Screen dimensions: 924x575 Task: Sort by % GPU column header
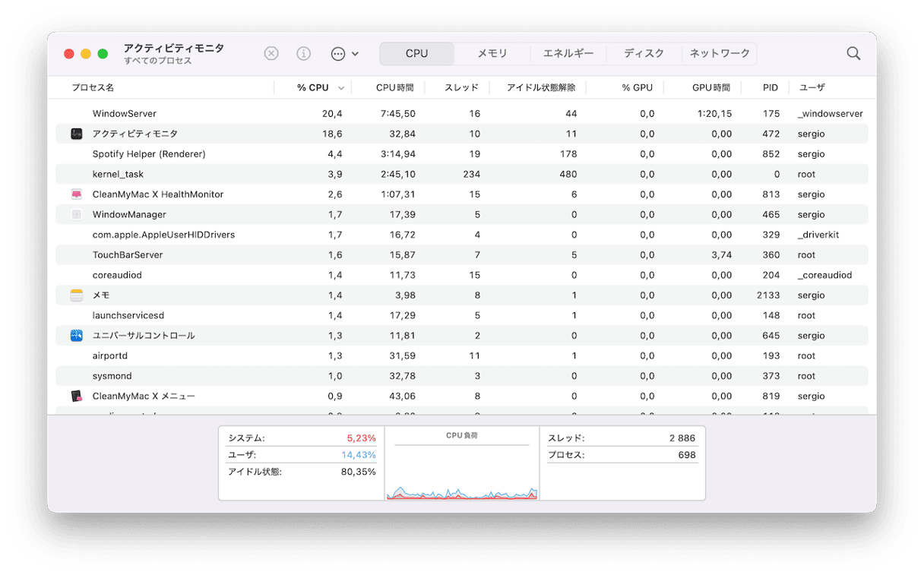click(x=637, y=87)
